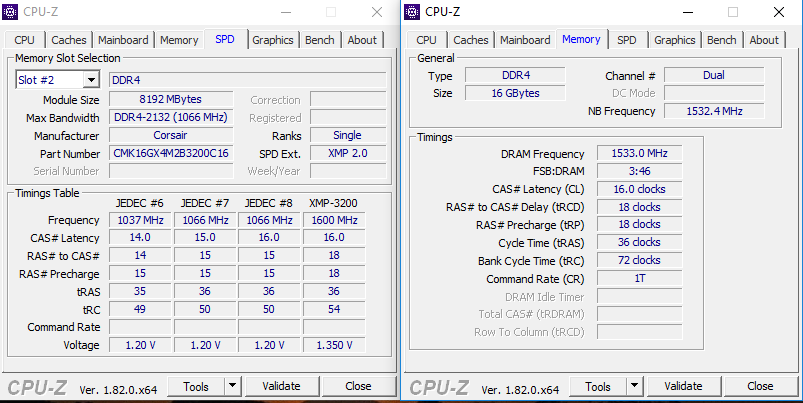Click the memory Size value 16 GBytes
This screenshot has height=403, width=803.
point(515,93)
